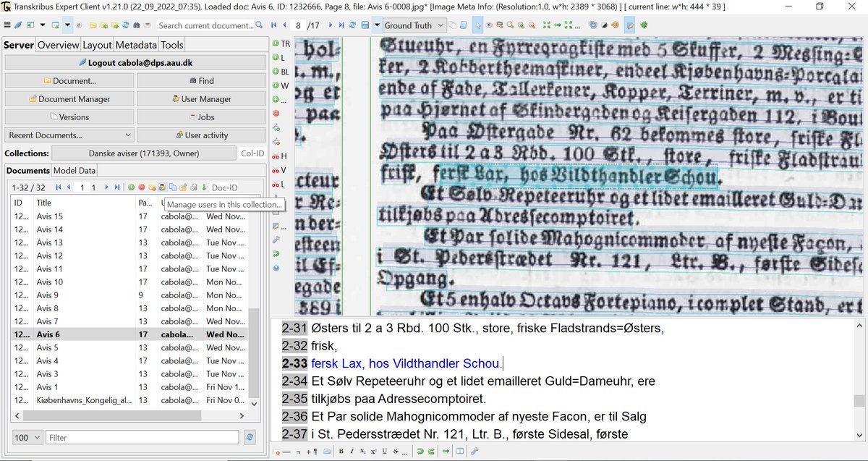Open the page size 100 dropdown
868x461 pixels.
point(28,437)
